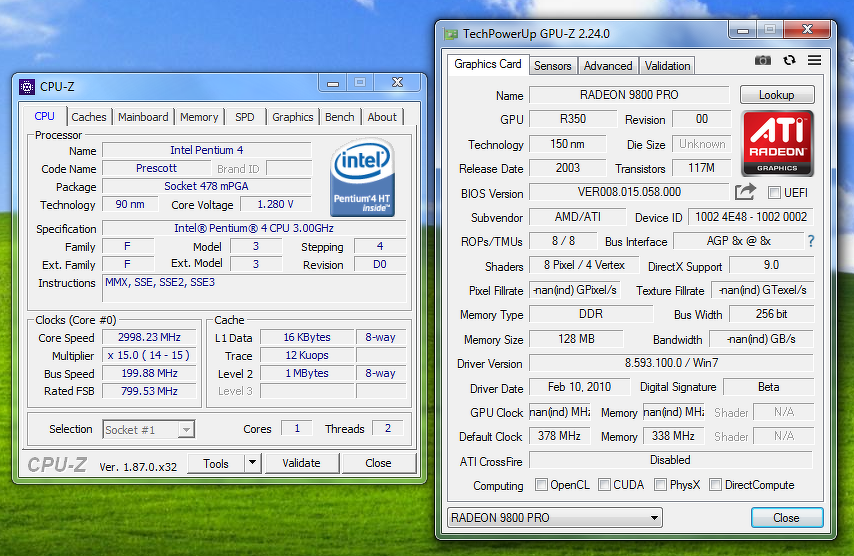The width and height of the screenshot is (854, 556).
Task: Click the Specification field Intel Pentium 4 3.00GHz
Action: coord(254,228)
